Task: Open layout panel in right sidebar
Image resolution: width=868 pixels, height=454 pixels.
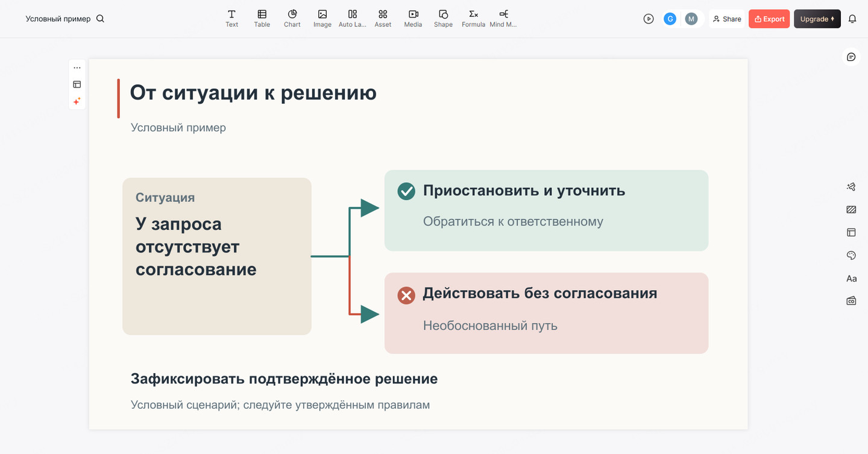Action: click(851, 232)
